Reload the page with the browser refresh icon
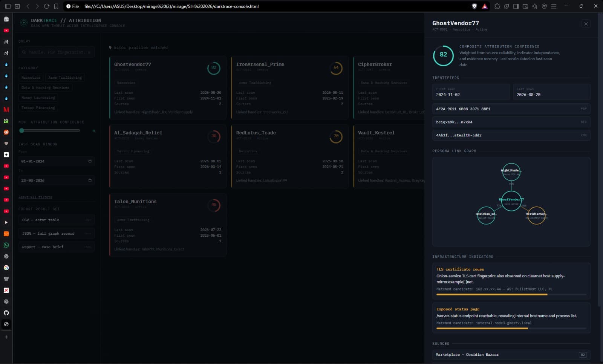The width and height of the screenshot is (603, 364). (47, 6)
